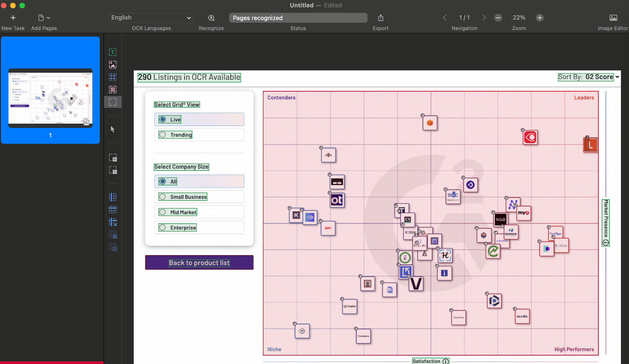
Task: Select the picture area tool
Action: [113, 65]
